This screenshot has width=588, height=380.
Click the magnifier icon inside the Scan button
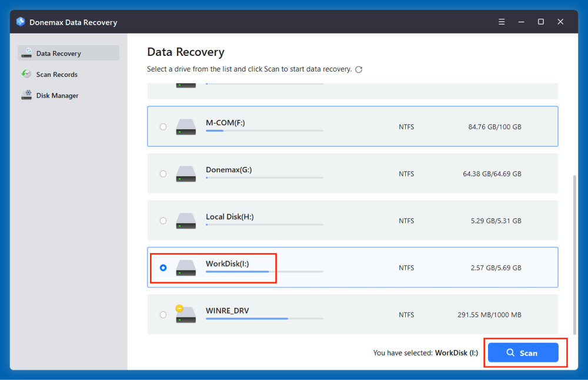511,352
